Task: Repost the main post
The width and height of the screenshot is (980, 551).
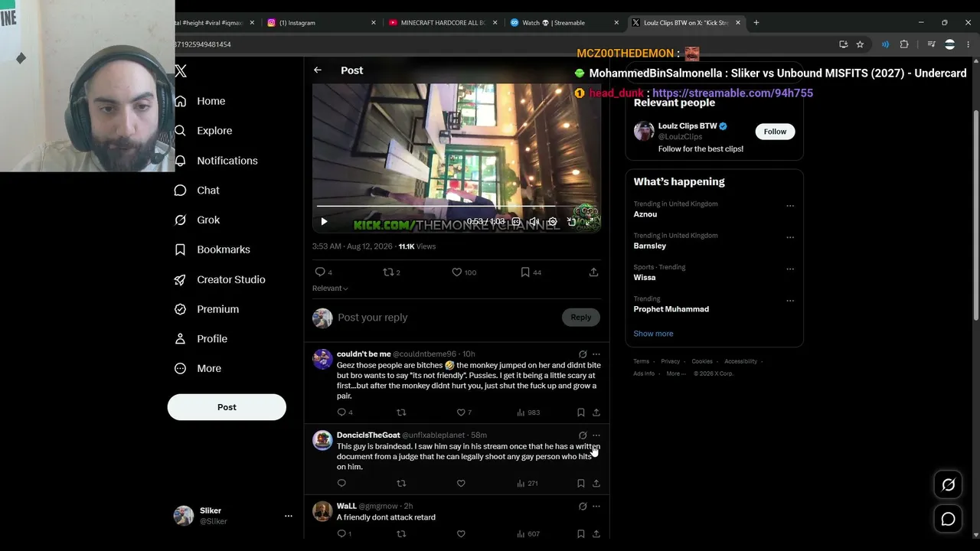Action: (x=388, y=272)
